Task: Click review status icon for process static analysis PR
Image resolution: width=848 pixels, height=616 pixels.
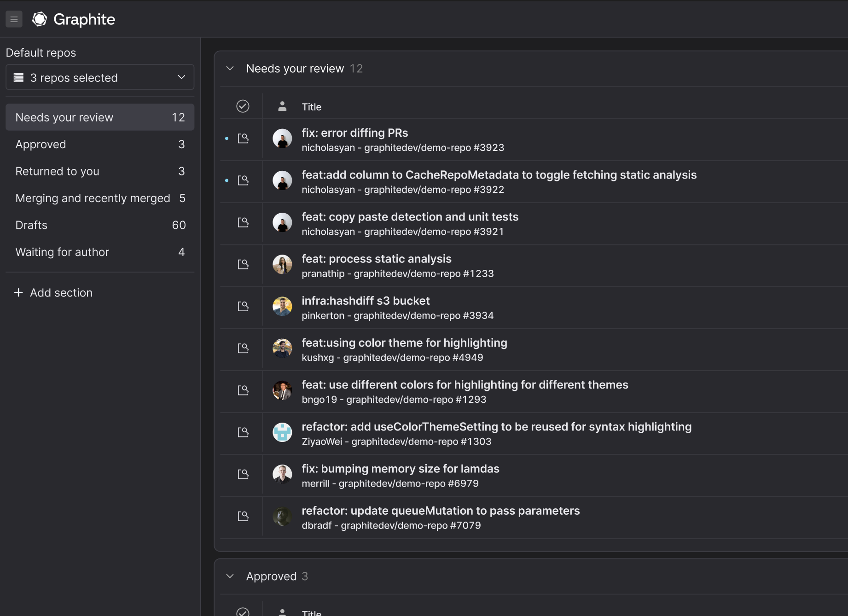Action: pyautogui.click(x=243, y=264)
